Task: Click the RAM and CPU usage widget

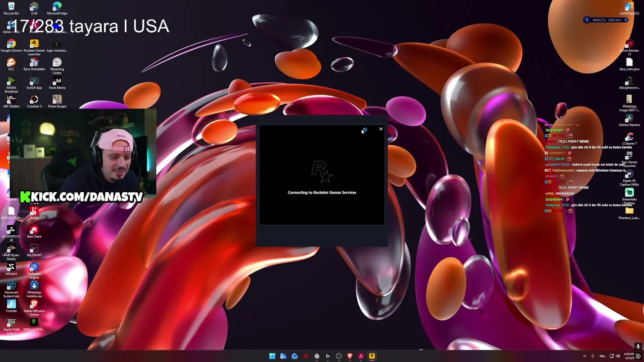Action: [606, 20]
